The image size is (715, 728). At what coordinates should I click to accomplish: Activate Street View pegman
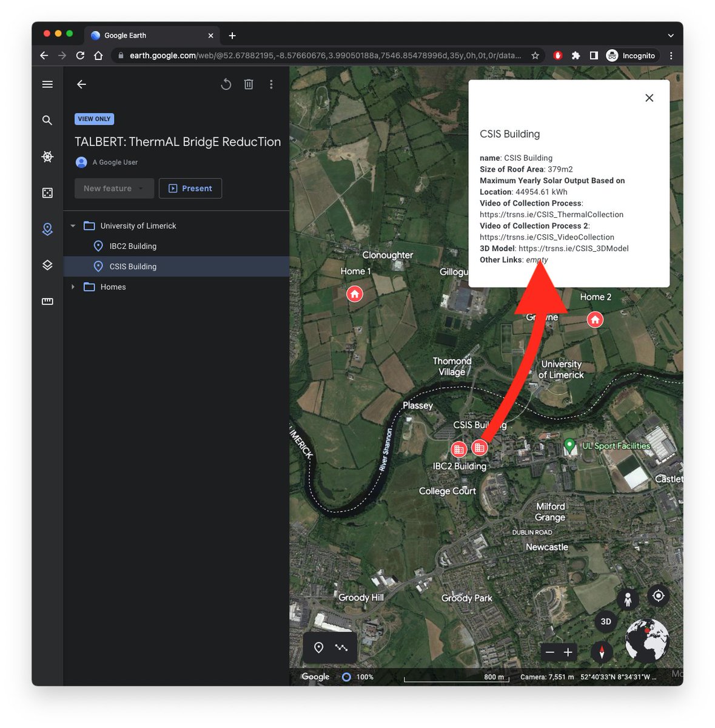tap(628, 599)
